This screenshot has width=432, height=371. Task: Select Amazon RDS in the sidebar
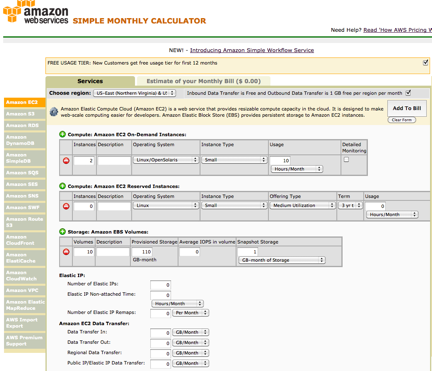click(x=25, y=126)
